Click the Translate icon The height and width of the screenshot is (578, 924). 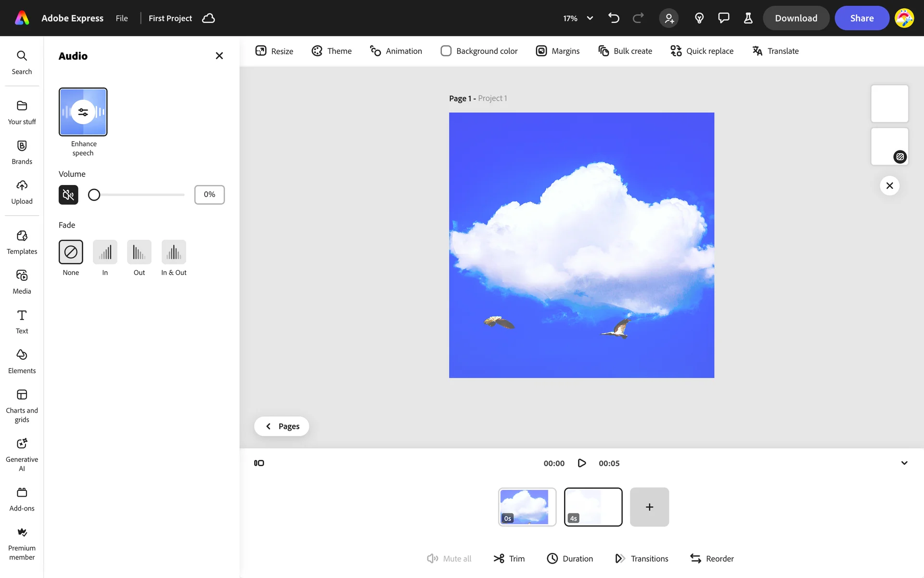(x=757, y=51)
